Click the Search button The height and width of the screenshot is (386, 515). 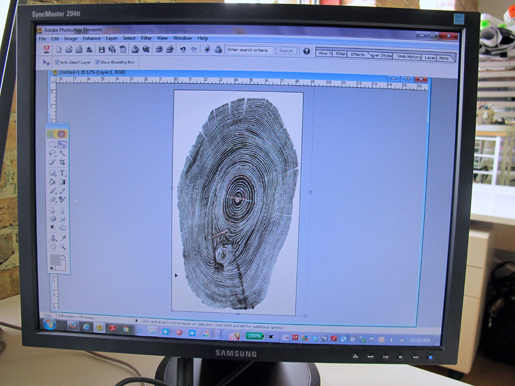point(286,51)
